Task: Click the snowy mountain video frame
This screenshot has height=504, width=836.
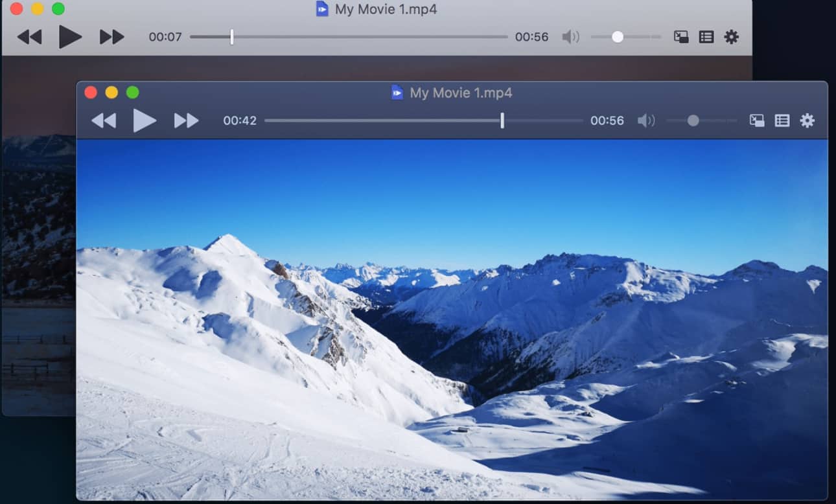Action: (452, 319)
